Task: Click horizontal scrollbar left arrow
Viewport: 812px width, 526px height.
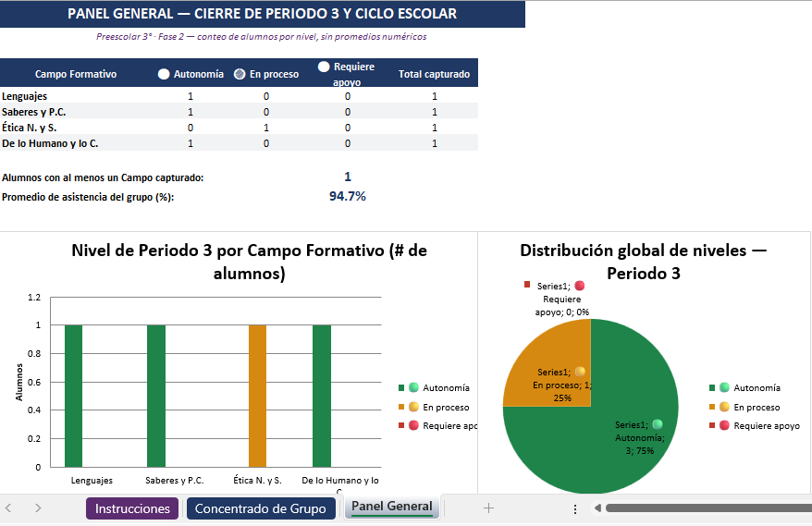Action: tap(597, 508)
